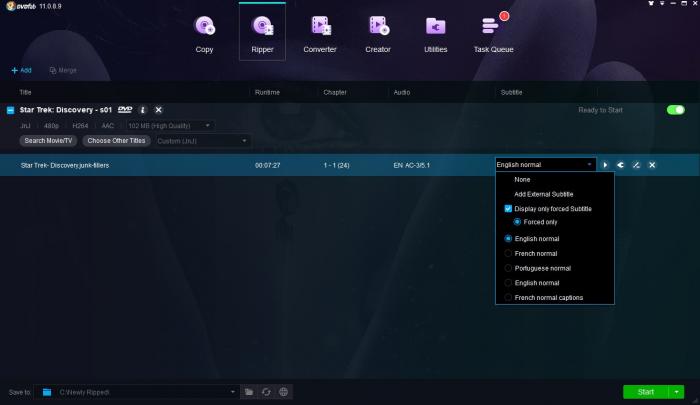Screen dimensions: 700x405
Task: Select the checked English normal radio option
Action: (508, 238)
